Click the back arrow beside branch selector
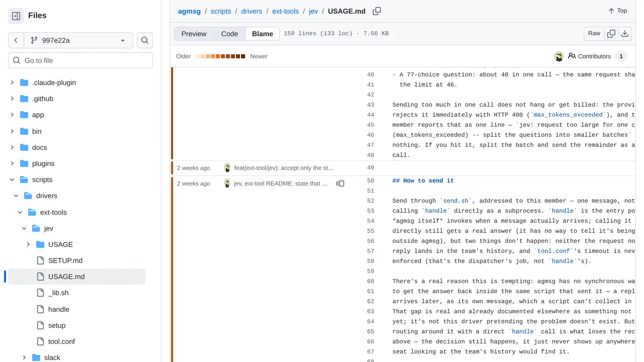 pos(16,40)
